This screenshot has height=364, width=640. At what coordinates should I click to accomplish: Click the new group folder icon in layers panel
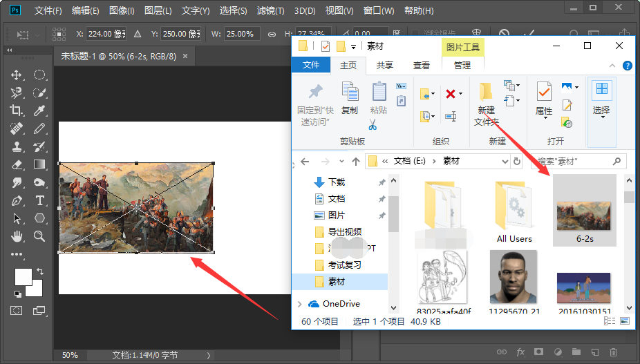576,352
